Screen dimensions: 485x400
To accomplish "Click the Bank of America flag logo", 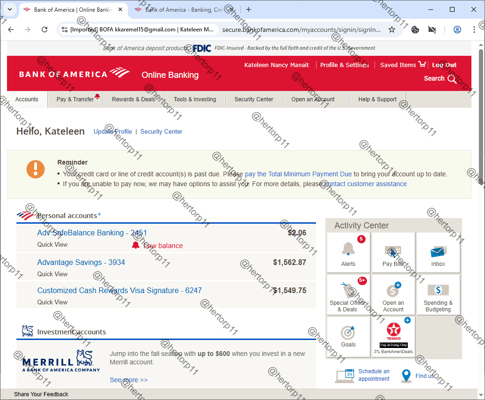I will [120, 72].
